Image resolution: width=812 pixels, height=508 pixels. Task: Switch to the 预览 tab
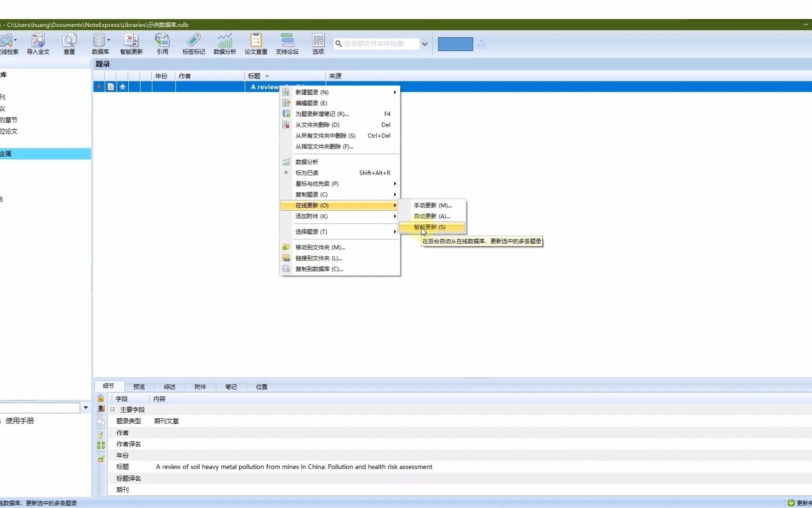click(139, 387)
